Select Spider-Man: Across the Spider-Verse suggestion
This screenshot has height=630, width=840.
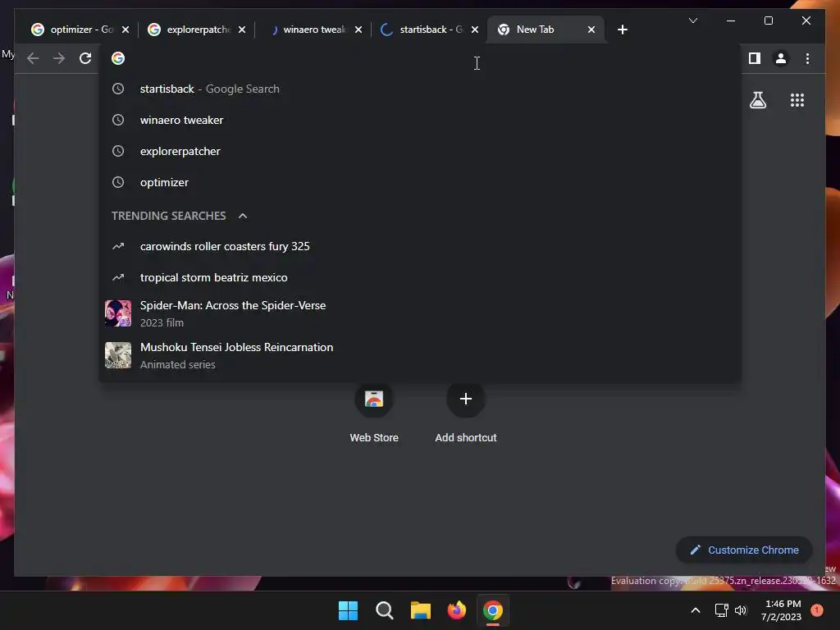(x=420, y=313)
